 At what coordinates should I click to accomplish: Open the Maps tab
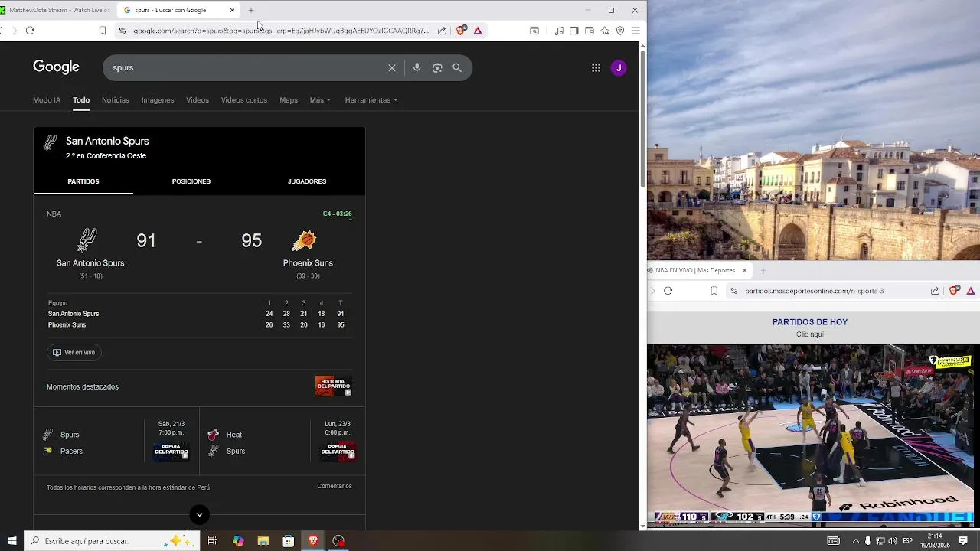(x=289, y=100)
